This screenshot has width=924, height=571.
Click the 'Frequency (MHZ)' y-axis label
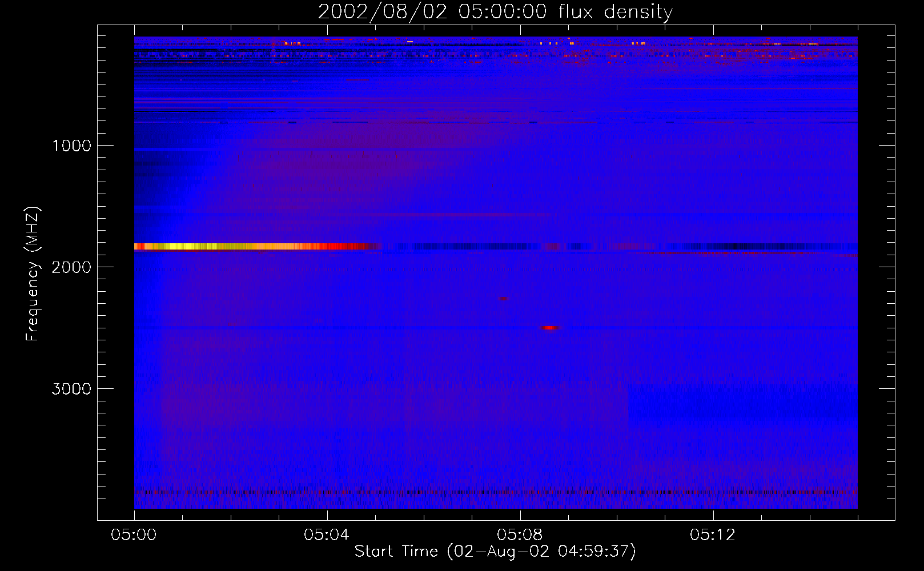point(33,274)
